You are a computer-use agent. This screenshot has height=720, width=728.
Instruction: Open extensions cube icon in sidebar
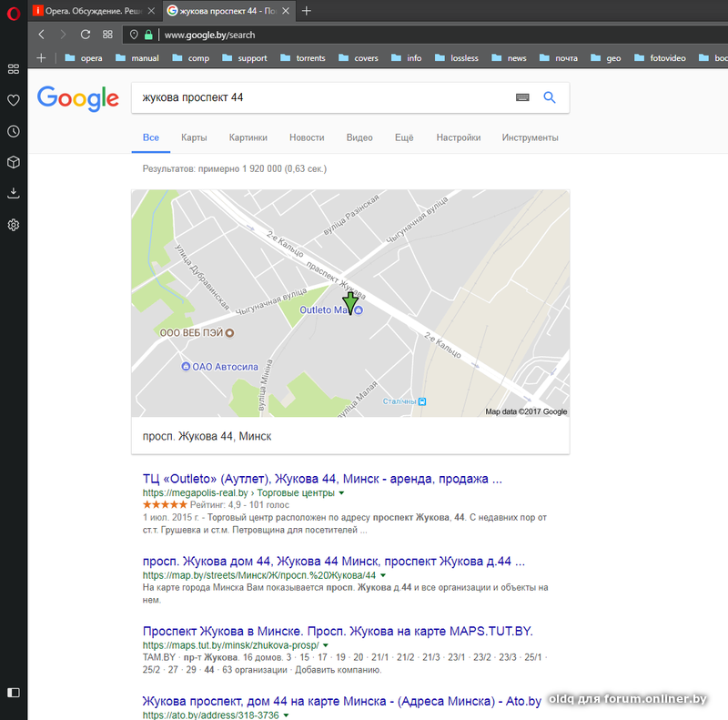pyautogui.click(x=14, y=162)
